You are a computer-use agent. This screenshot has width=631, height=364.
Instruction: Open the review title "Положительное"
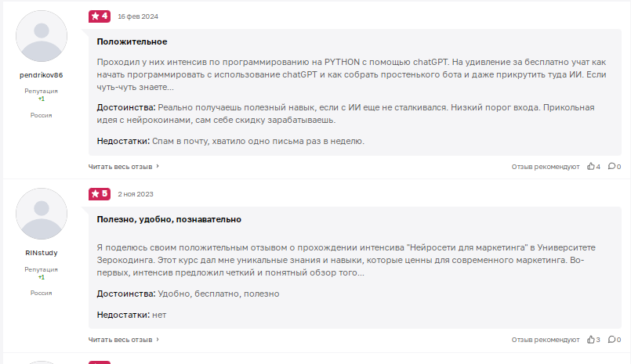pos(132,41)
